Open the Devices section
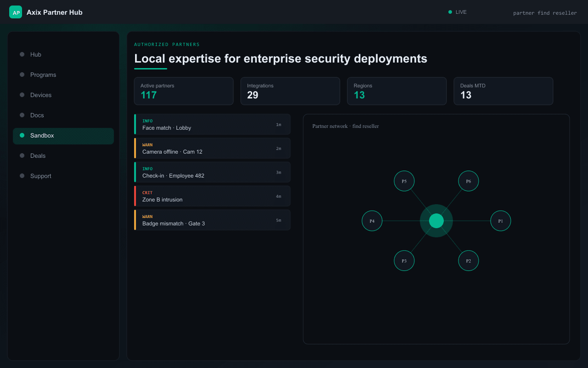The width and height of the screenshot is (588, 368). coord(63,95)
